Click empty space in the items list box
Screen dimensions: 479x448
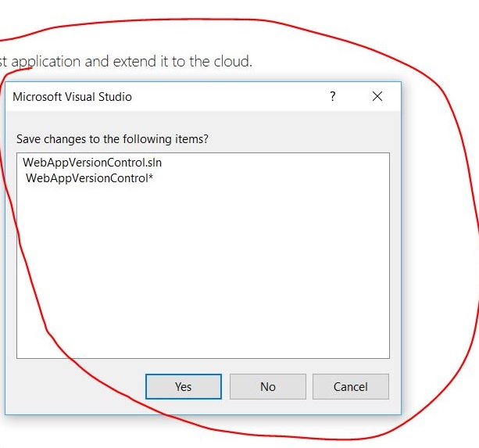203,274
